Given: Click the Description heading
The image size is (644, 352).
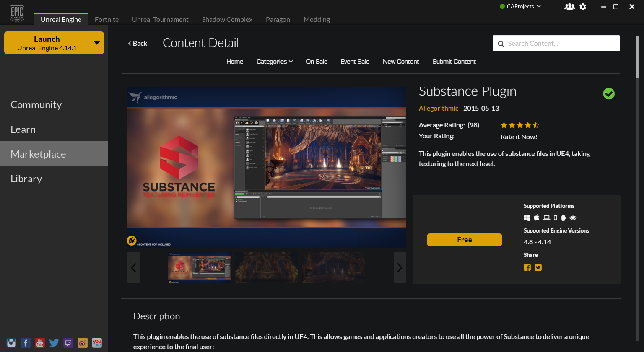Looking at the screenshot, I should [x=156, y=316].
